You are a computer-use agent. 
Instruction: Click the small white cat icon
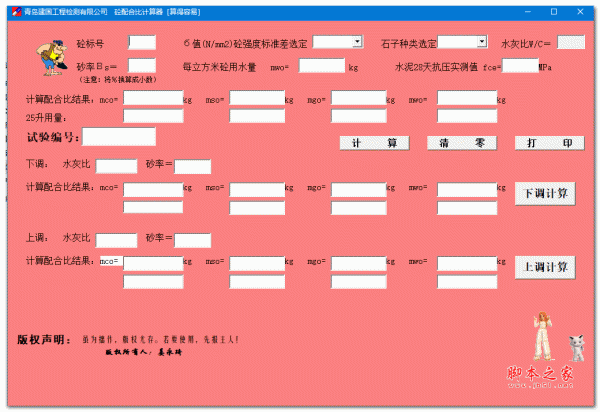576,347
